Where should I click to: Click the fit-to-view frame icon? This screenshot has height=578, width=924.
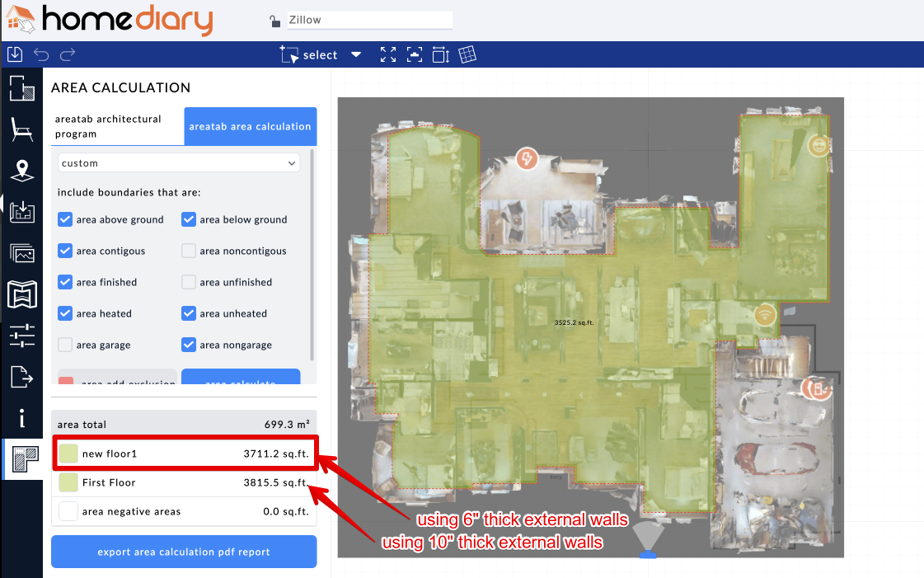tap(415, 54)
